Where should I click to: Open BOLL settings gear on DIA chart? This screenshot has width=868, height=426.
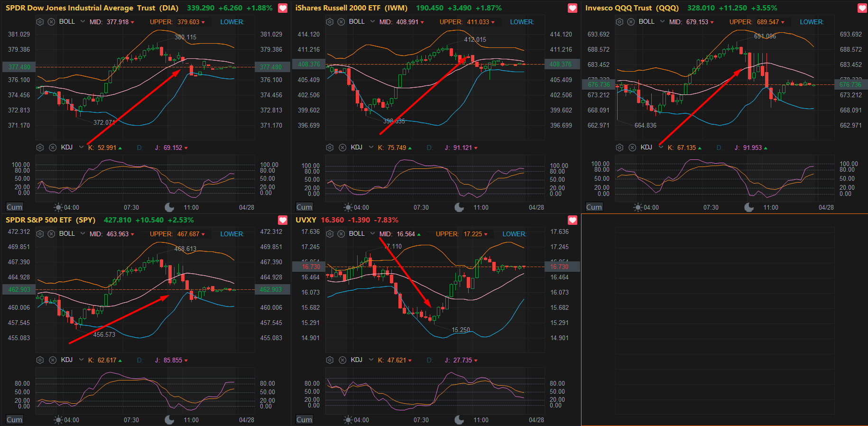pyautogui.click(x=40, y=22)
